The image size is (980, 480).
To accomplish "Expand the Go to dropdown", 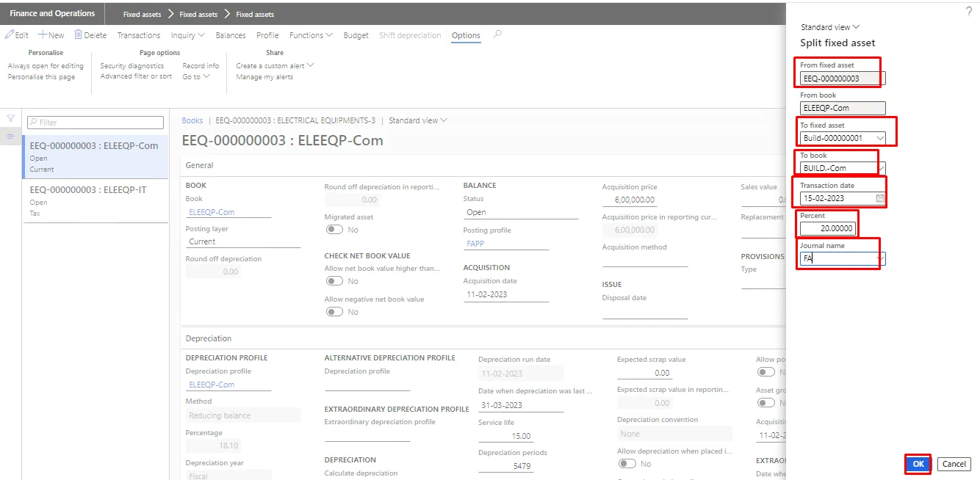I will (x=195, y=76).
